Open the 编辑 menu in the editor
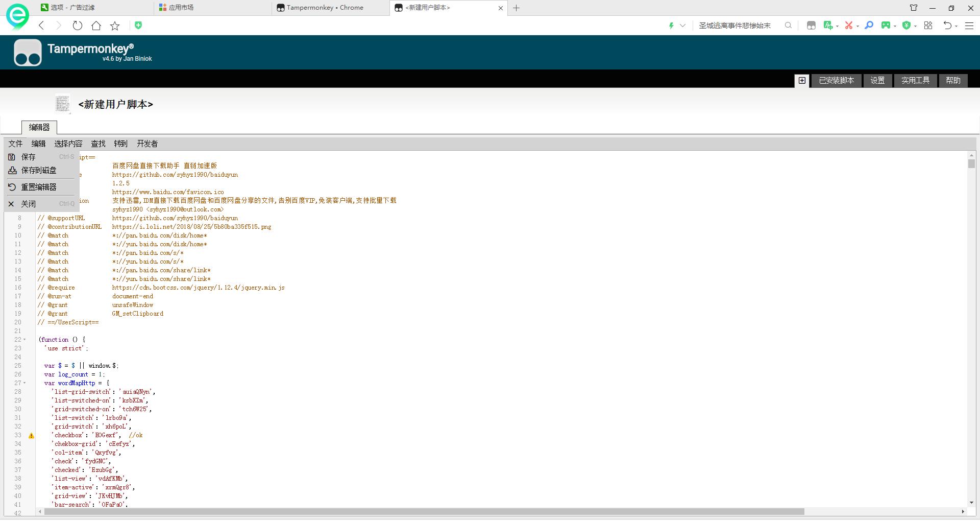 38,144
